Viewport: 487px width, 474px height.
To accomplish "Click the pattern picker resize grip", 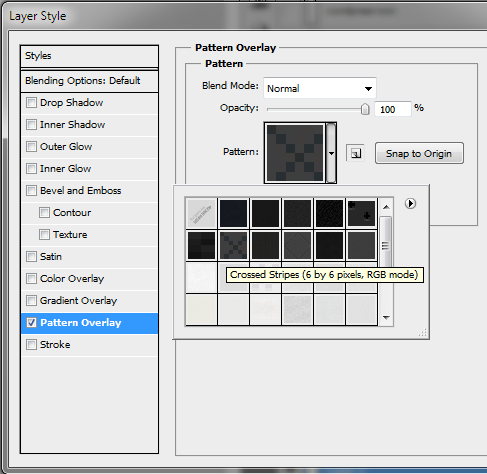I will tap(422, 333).
